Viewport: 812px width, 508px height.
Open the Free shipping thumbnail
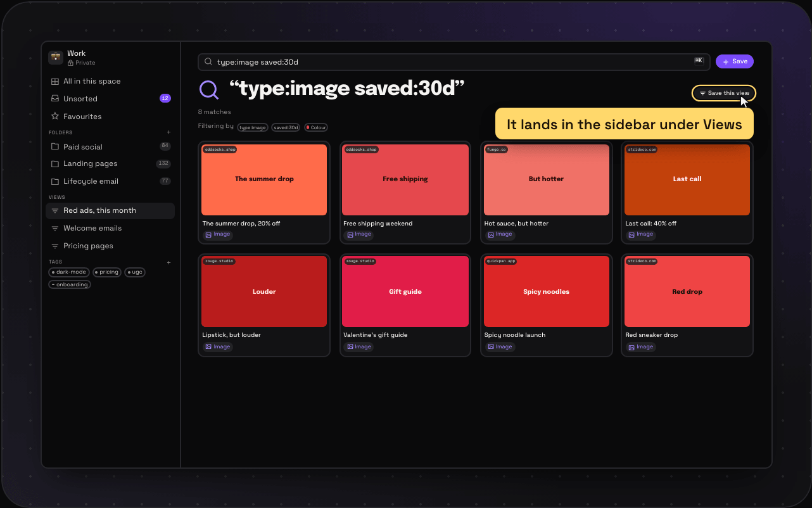pos(405,180)
